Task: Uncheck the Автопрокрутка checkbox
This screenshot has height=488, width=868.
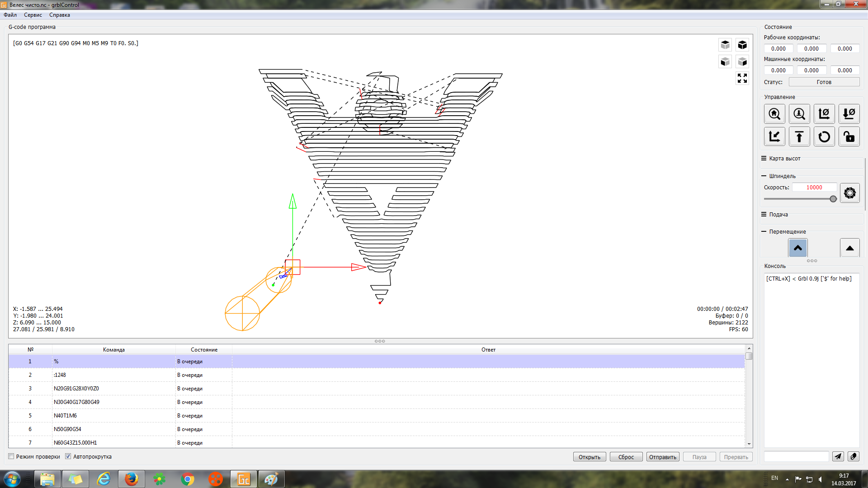Action: (68, 456)
